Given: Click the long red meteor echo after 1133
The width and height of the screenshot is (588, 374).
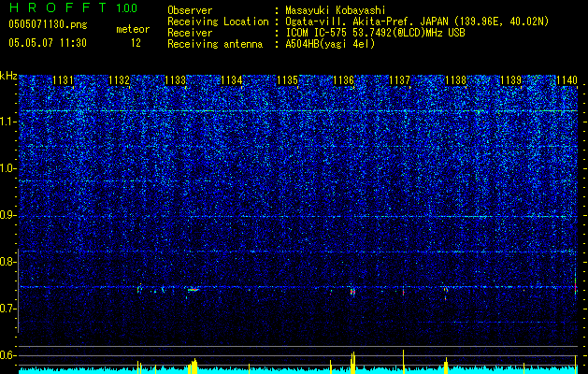Looking at the screenshot, I should tap(194, 290).
